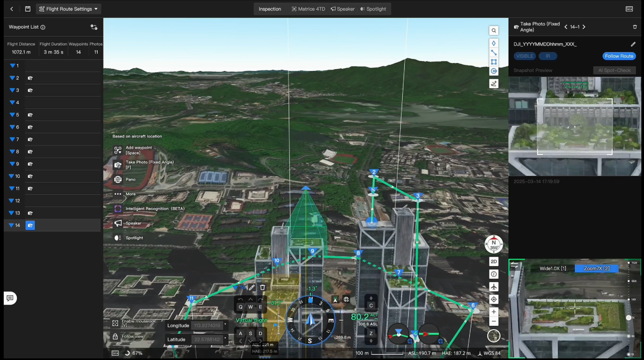This screenshot has width=644, height=360.
Task: Enable the IR view toggle
Action: pyautogui.click(x=548, y=56)
